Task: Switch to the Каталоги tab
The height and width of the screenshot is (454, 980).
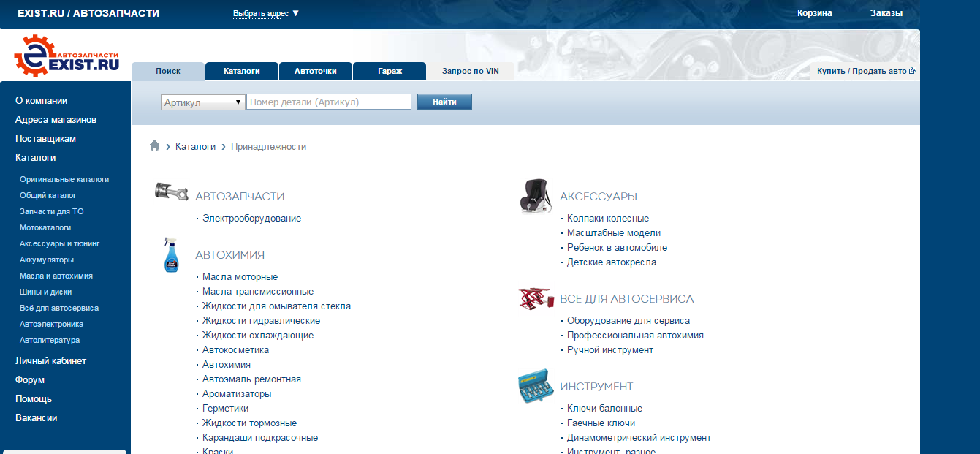Action: (242, 71)
